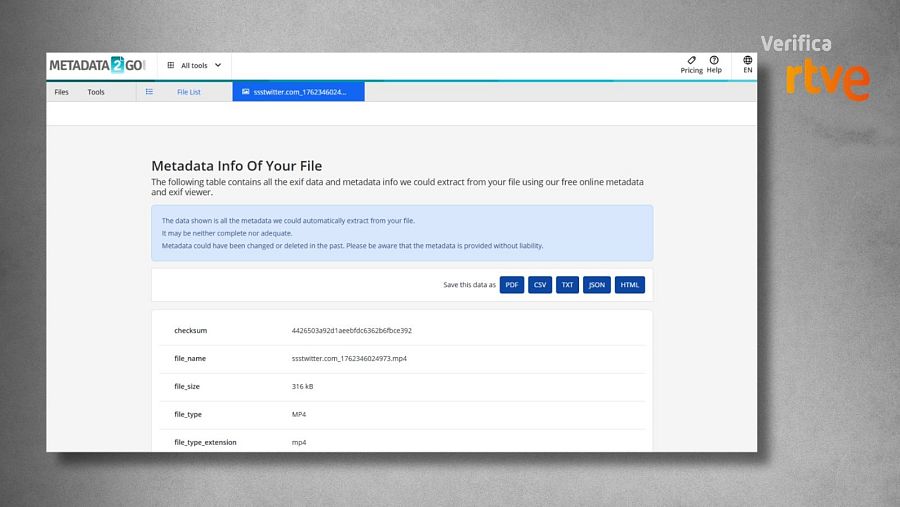Click the file_name value ssstwitter.com_1762346024973.mp4
The image size is (900, 507).
[x=349, y=358]
